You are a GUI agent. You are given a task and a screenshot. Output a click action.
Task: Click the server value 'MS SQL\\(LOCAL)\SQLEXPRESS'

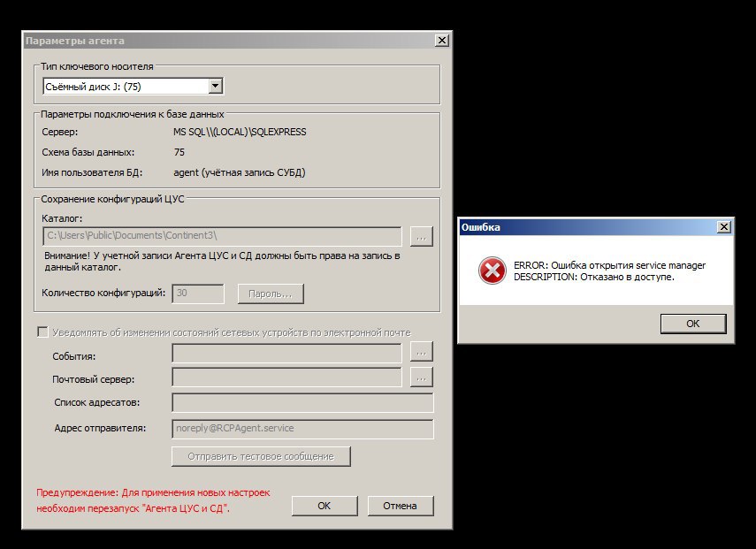(x=240, y=132)
